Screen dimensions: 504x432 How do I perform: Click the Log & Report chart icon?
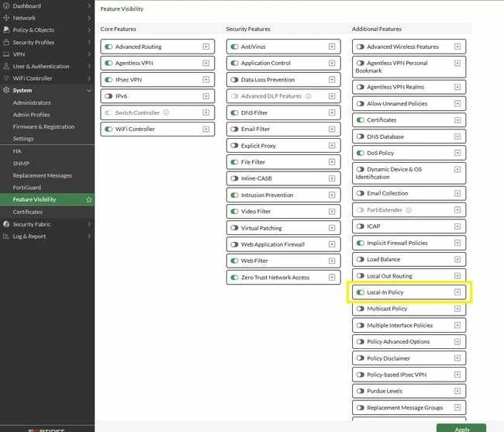click(6, 237)
